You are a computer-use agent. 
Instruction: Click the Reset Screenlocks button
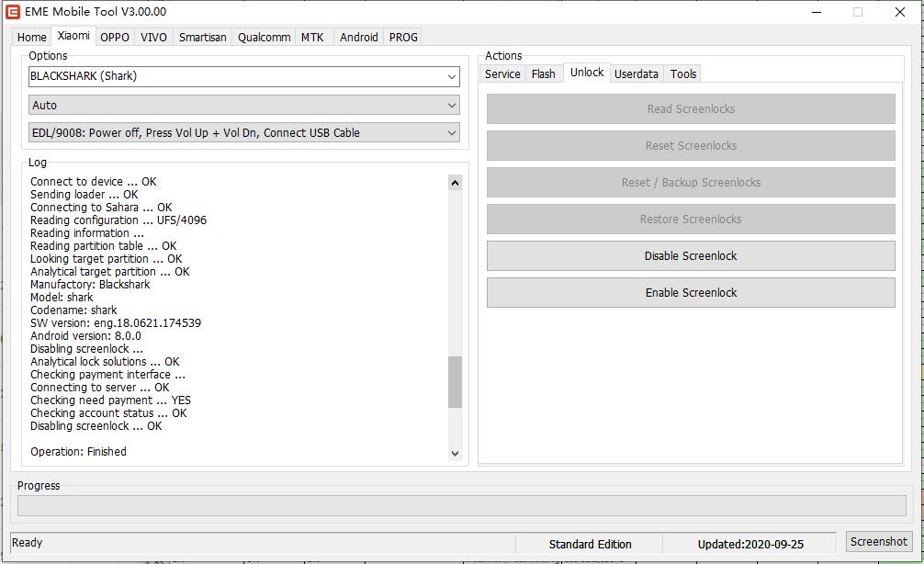tap(691, 145)
